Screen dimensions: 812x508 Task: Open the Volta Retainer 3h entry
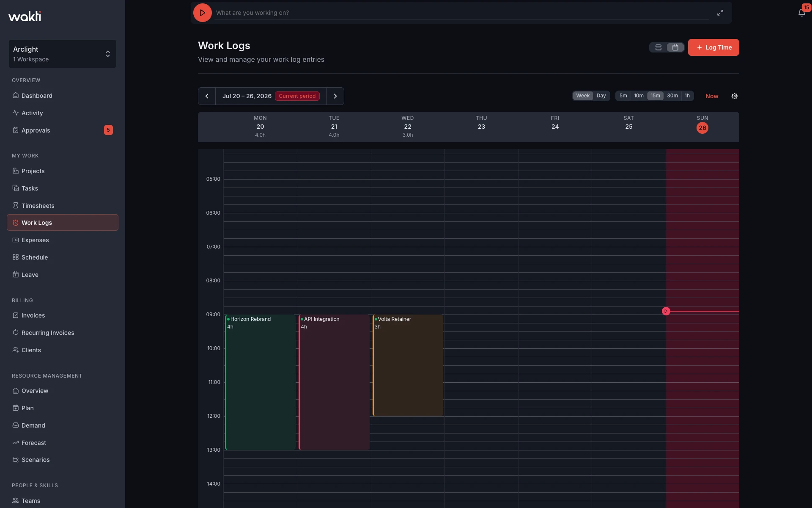[x=408, y=365]
